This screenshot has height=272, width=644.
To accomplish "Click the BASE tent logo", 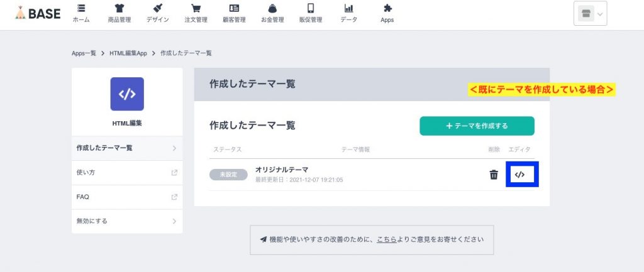I will tap(38, 13).
